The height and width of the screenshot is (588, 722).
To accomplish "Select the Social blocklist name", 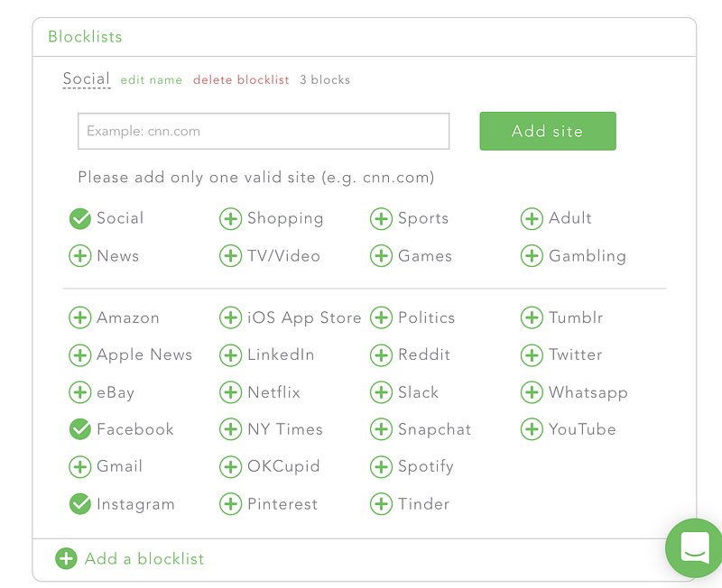I will 86,78.
